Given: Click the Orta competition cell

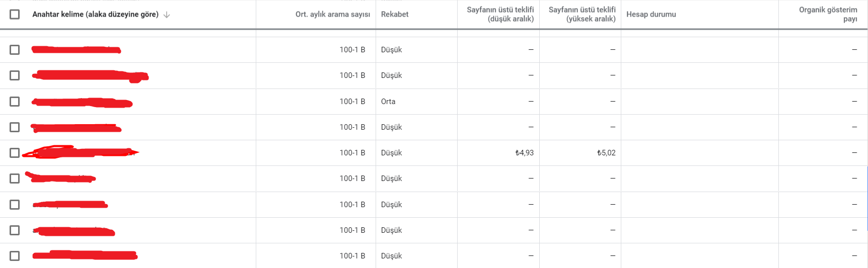Looking at the screenshot, I should (388, 102).
